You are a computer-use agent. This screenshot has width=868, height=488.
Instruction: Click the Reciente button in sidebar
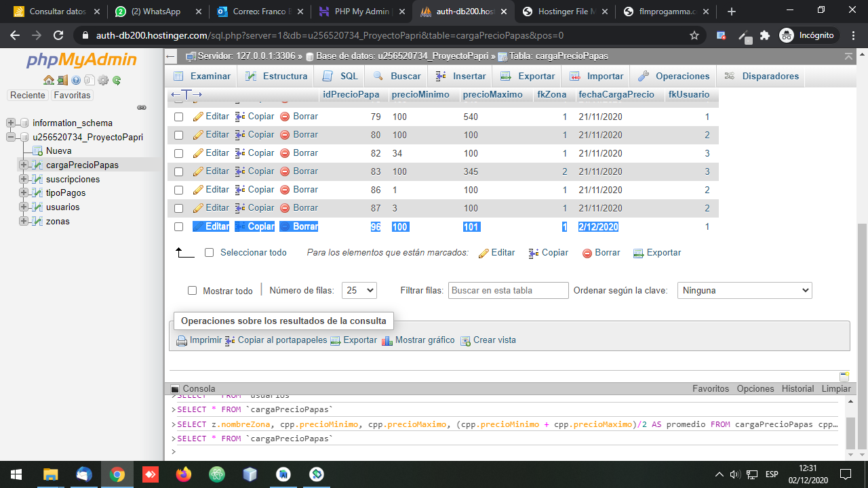click(28, 96)
